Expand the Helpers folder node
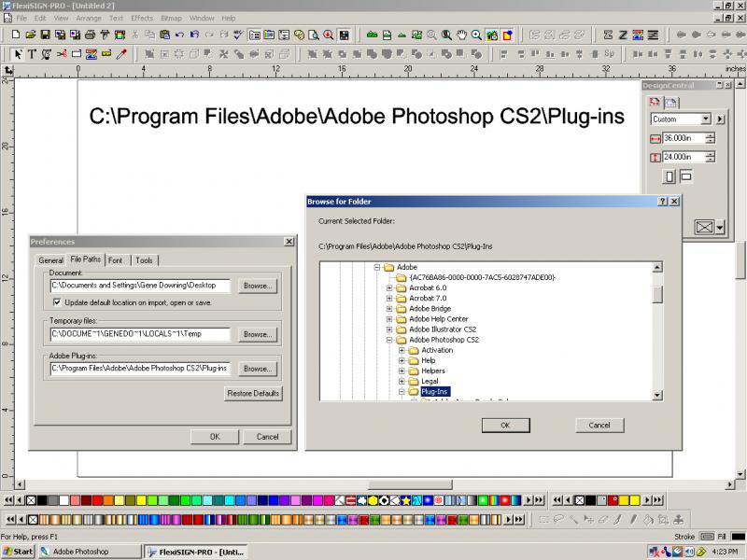 tap(402, 371)
